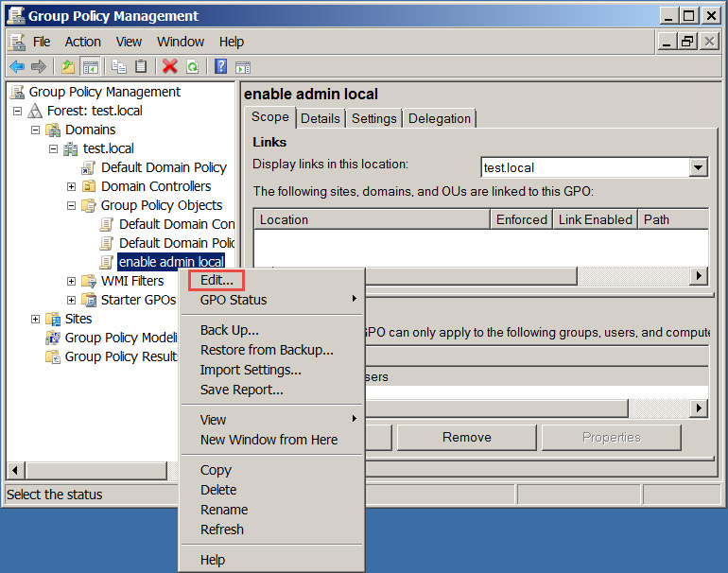Open the File menu
Viewport: 728px width, 573px height.
42,42
